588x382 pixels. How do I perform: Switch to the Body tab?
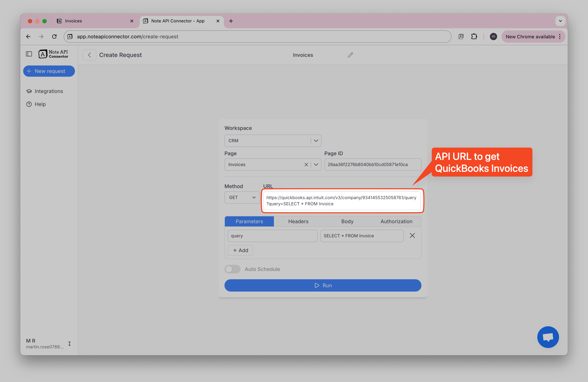347,221
